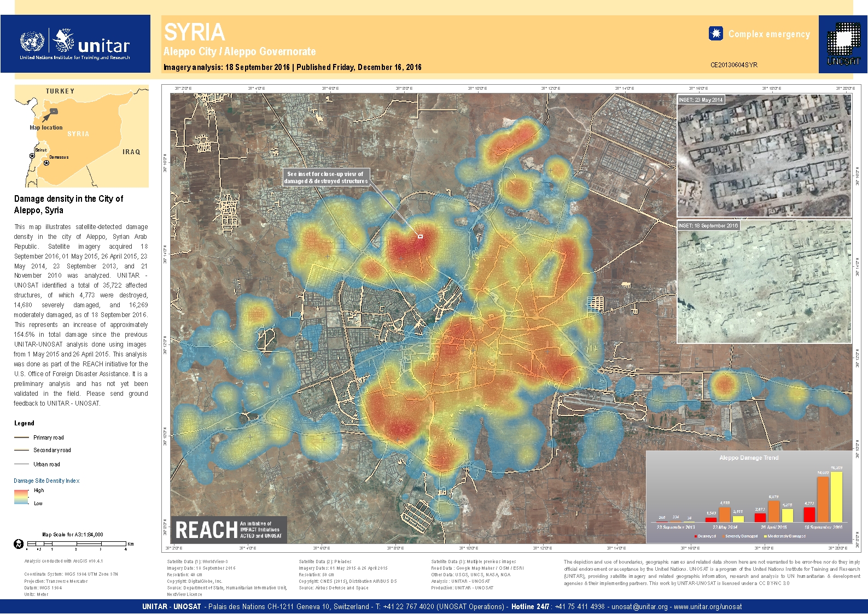Click the Primary road legend line
This screenshot has height=614, width=868.
point(21,437)
